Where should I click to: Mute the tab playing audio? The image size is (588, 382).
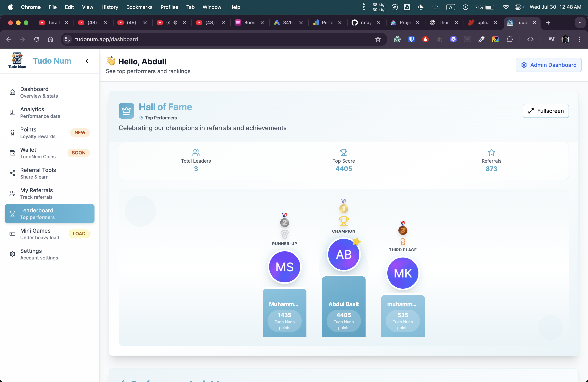click(x=175, y=23)
